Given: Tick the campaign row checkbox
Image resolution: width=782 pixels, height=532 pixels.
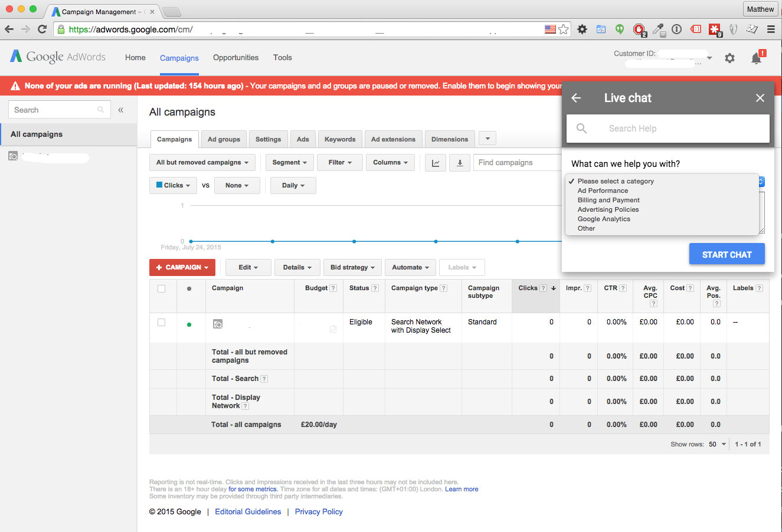Looking at the screenshot, I should point(162,323).
